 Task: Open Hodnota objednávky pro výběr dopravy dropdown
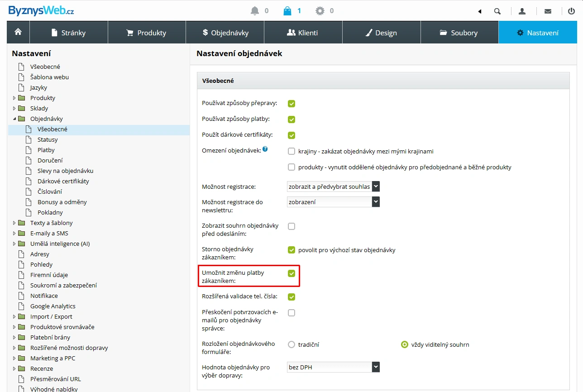pos(333,367)
